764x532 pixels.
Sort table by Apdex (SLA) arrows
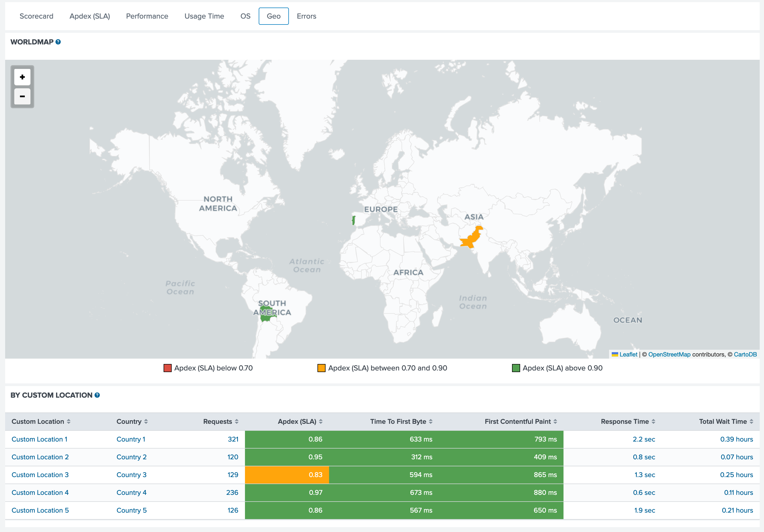click(x=321, y=421)
